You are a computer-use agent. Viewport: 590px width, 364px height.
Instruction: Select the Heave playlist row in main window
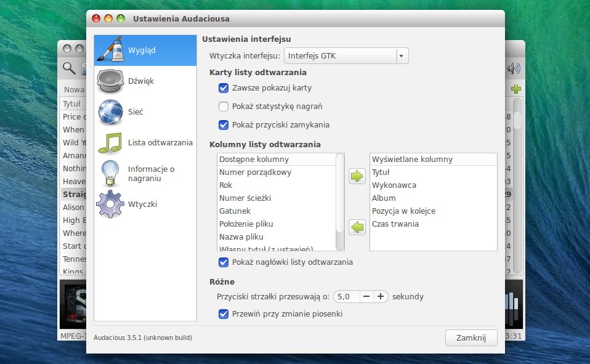pos(73,182)
